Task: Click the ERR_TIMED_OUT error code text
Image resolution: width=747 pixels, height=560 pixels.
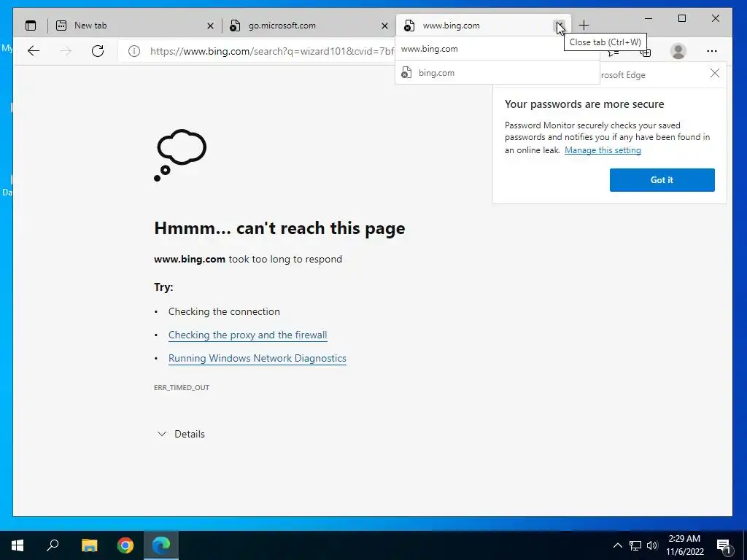Action: pyautogui.click(x=182, y=388)
